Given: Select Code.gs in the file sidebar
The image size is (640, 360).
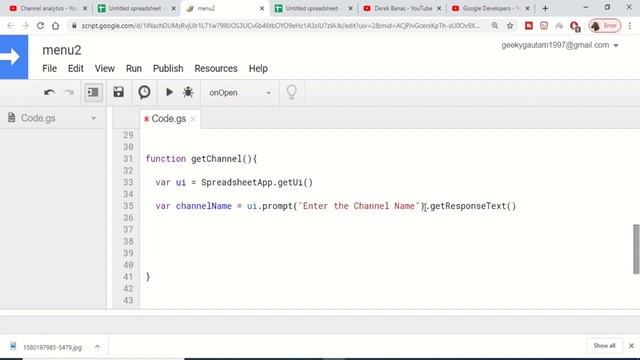Looking at the screenshot, I should click(x=38, y=118).
